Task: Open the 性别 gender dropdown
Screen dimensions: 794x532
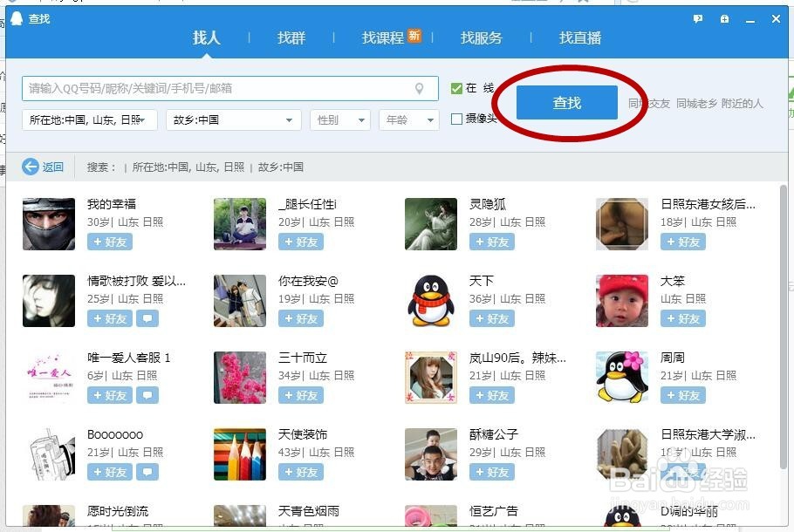Action: pyautogui.click(x=339, y=119)
